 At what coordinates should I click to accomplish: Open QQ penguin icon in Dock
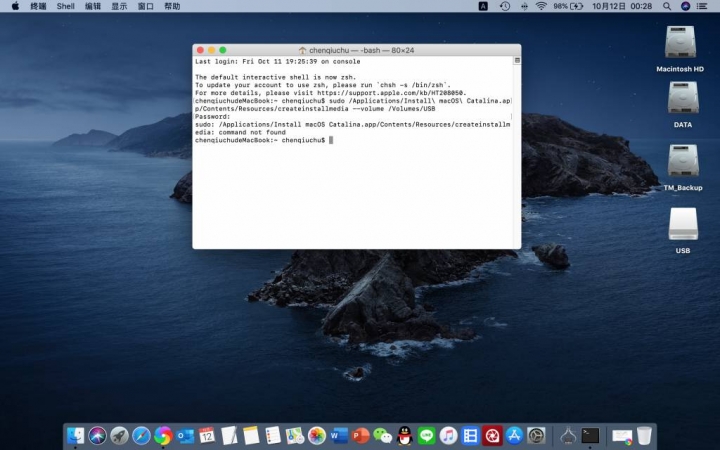pyautogui.click(x=405, y=435)
